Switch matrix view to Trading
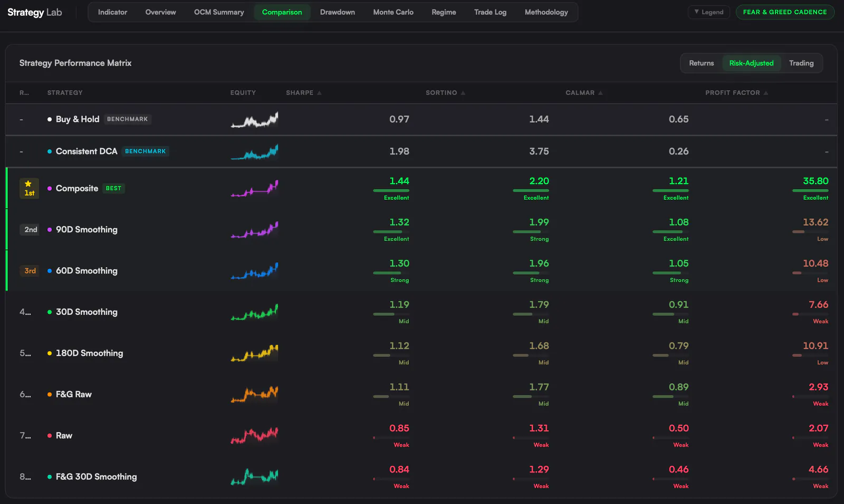This screenshot has height=504, width=844. tap(801, 63)
